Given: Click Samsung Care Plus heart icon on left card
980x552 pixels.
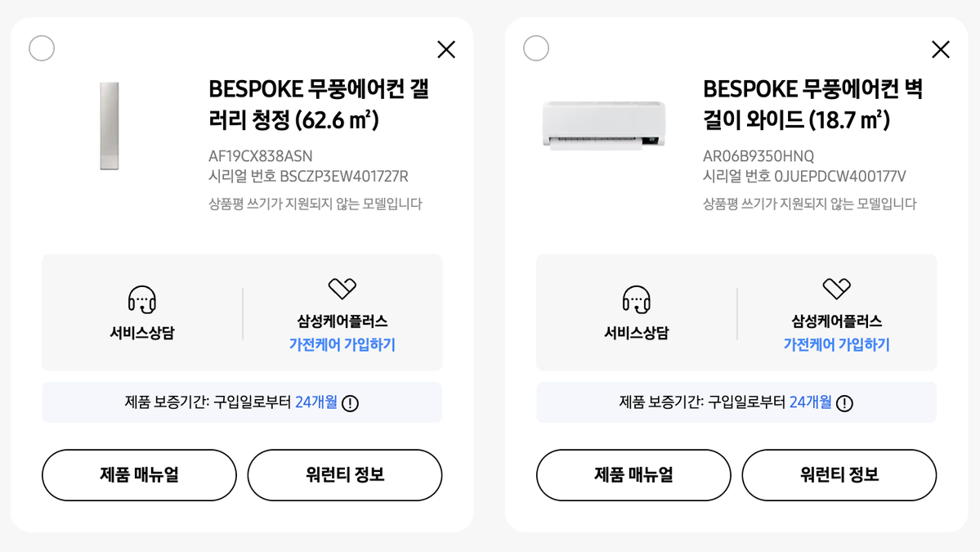Looking at the screenshot, I should (x=342, y=288).
